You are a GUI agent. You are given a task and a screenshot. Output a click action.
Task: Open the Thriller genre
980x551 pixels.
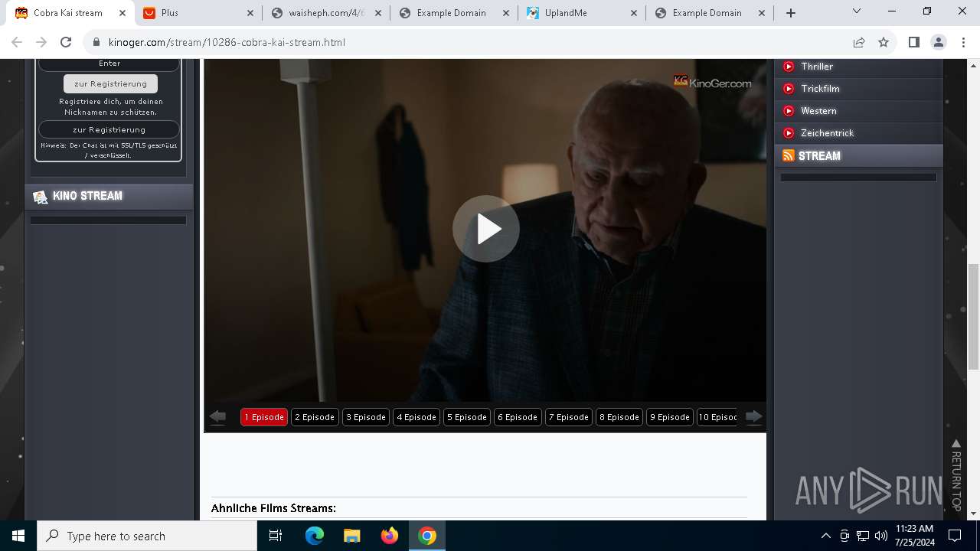(x=817, y=67)
